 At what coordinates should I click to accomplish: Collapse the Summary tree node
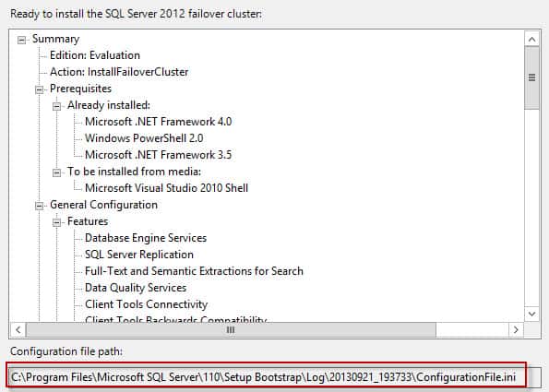pos(22,40)
